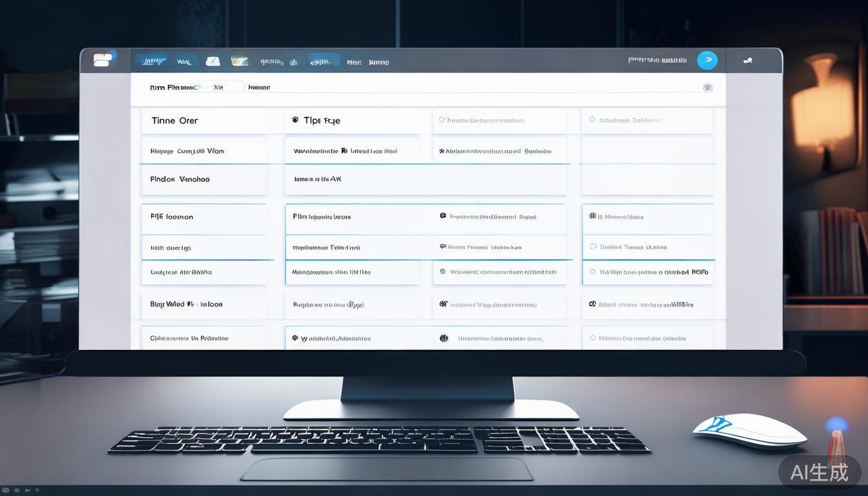Open the 'Tinne Orer' row

click(175, 121)
